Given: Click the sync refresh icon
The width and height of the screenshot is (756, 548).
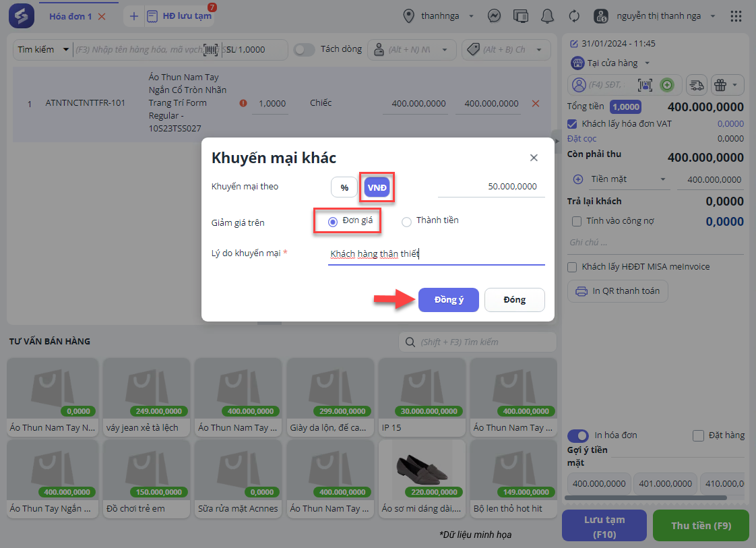Looking at the screenshot, I should pos(574,16).
